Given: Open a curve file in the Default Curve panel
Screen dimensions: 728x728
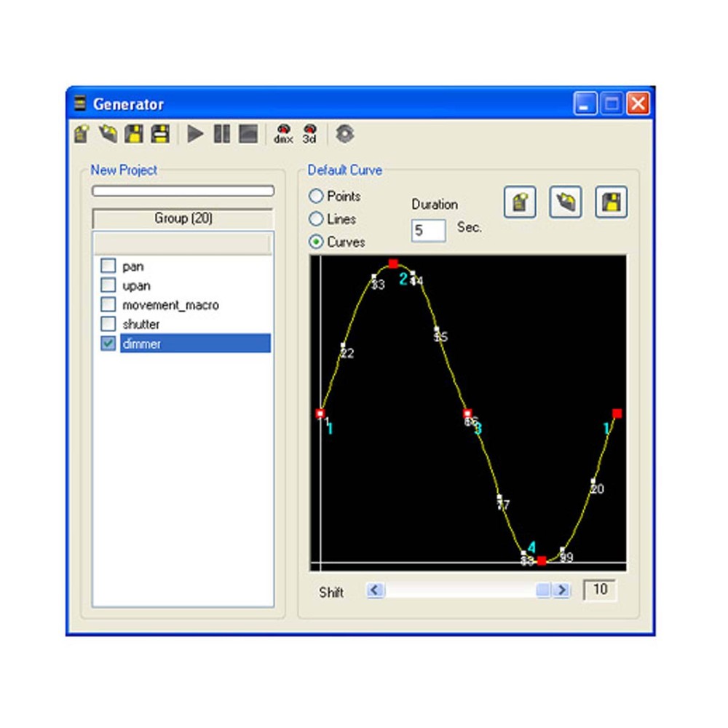Looking at the screenshot, I should coord(564,202).
